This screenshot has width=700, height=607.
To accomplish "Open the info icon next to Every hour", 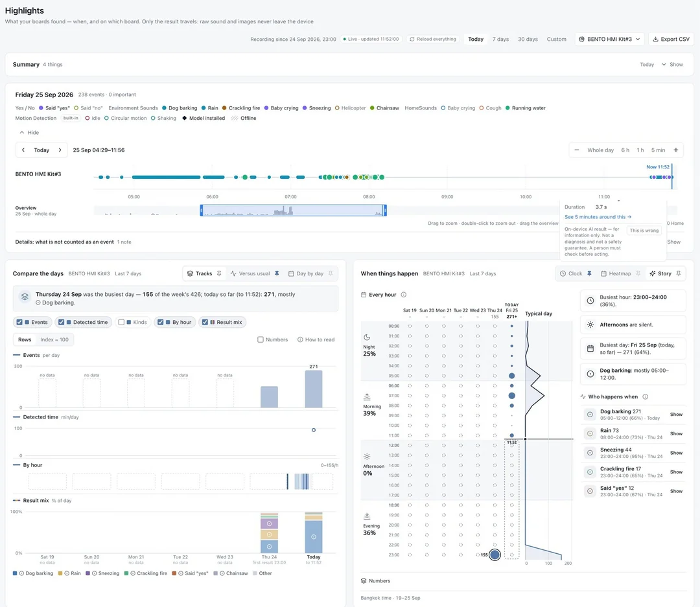I will (404, 295).
